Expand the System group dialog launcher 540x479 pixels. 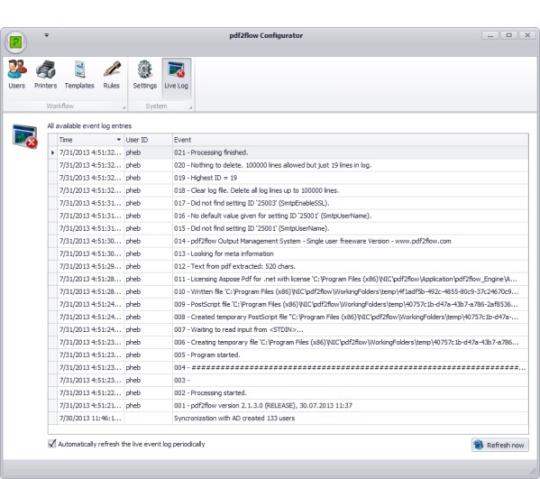tap(190, 108)
